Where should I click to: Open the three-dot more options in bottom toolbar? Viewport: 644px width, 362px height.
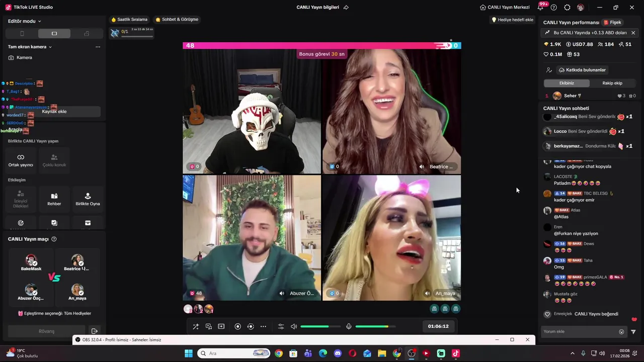pos(263,326)
